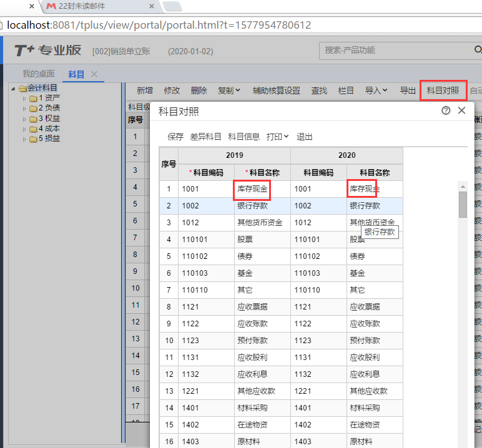Select 2020 cell 在途物资
Viewport: 482px width, 448px height.
375,425
